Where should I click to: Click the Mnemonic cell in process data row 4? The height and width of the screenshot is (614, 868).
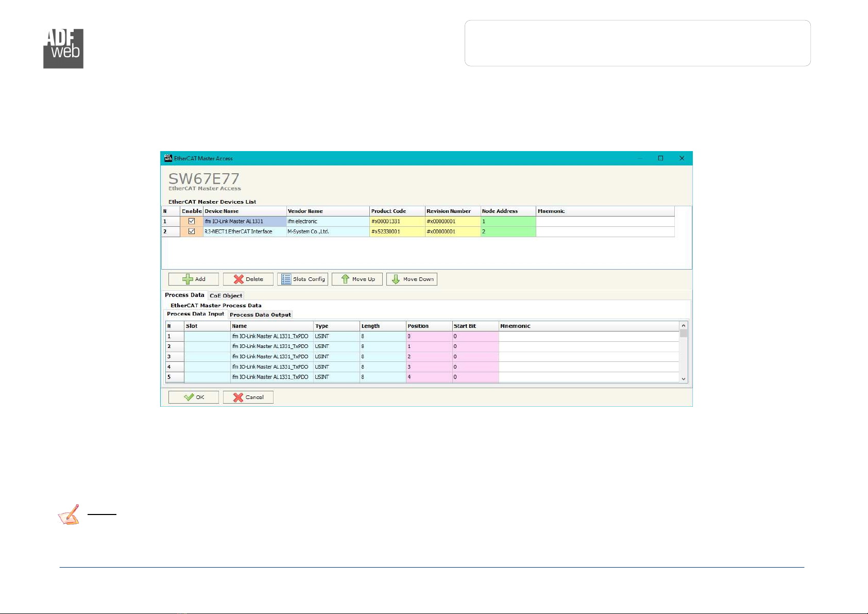(589, 367)
